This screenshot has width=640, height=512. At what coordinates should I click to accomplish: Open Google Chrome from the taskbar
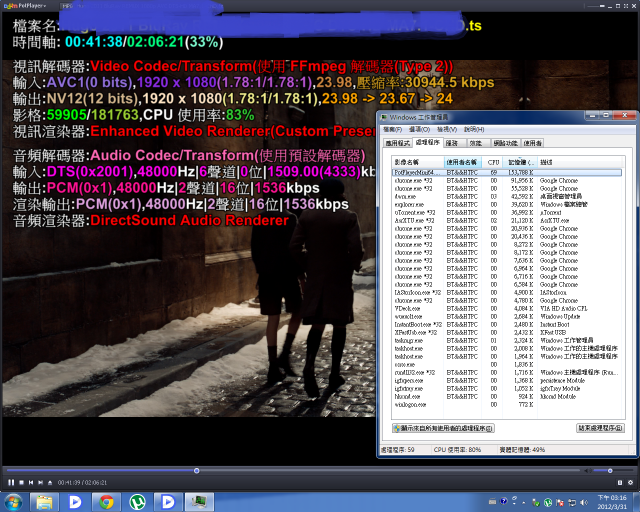click(x=106, y=502)
